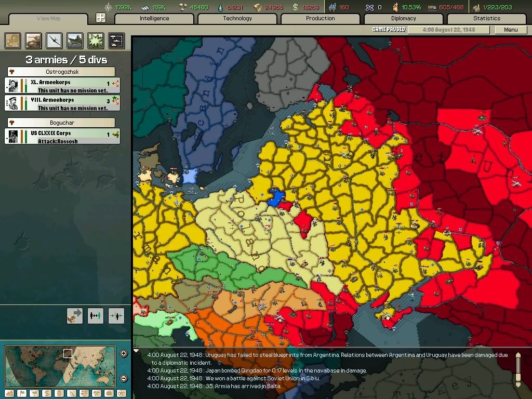Select the XL. Armeekorps unit row
The width and height of the screenshot is (532, 399).
click(x=62, y=86)
